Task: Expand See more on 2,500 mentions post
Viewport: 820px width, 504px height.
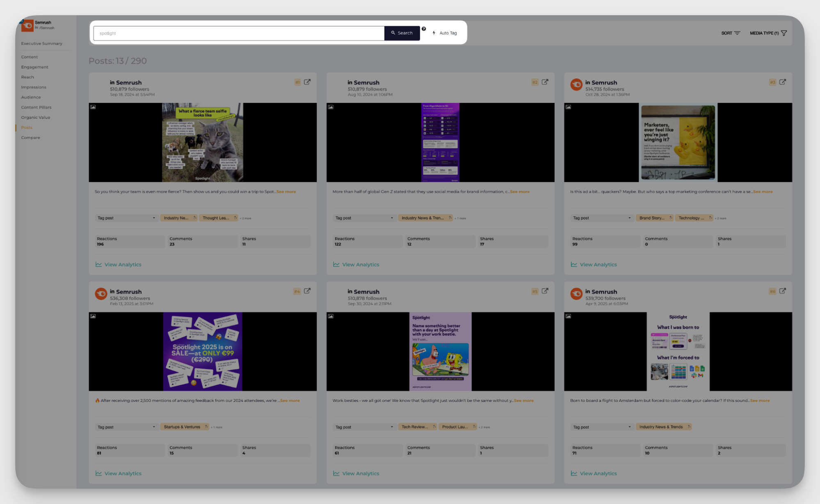Action: tap(290, 401)
